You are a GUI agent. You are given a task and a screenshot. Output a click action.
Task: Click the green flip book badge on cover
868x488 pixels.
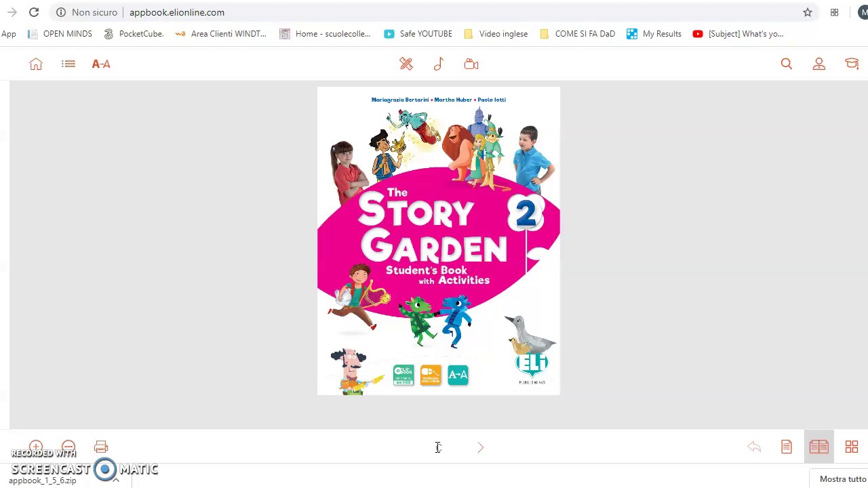pyautogui.click(x=403, y=375)
